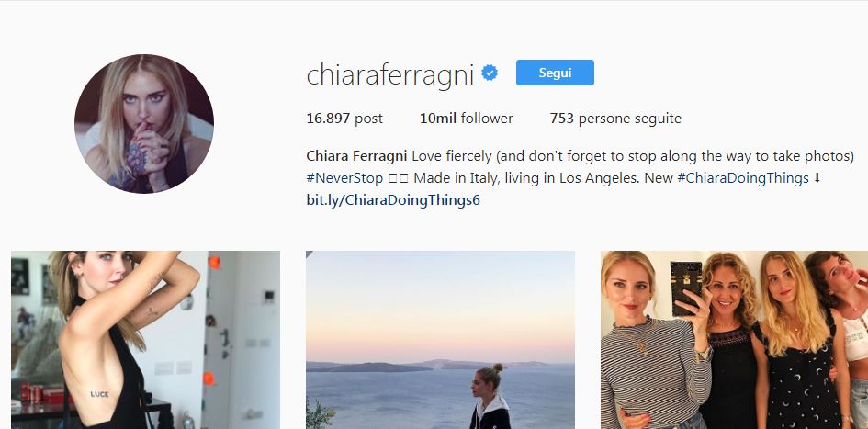Open the sunset sea view post
Viewport: 868px width, 429px height.
[x=440, y=340]
